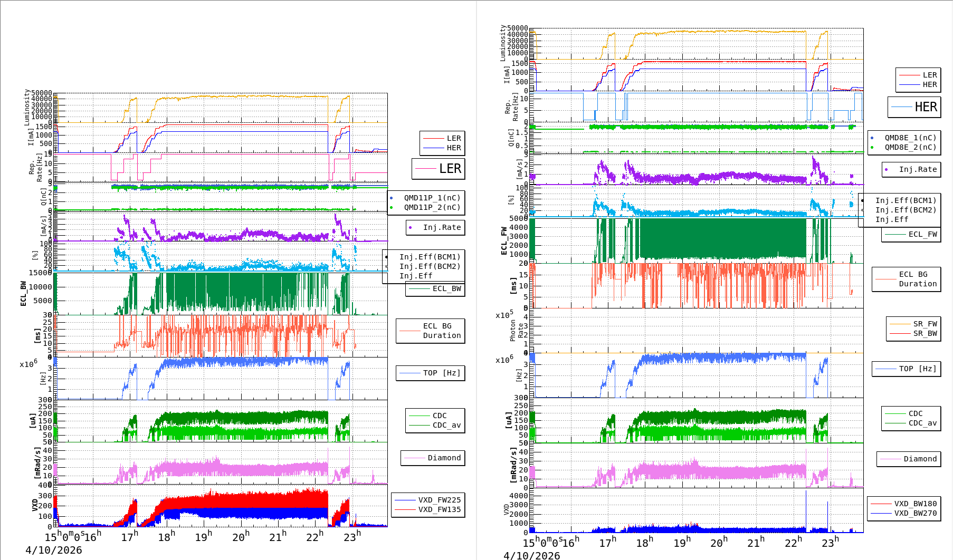The width and height of the screenshot is (953, 560).
Task: Click Inj.Eff(BCM1) in the right plot legend
Action: coord(905,200)
